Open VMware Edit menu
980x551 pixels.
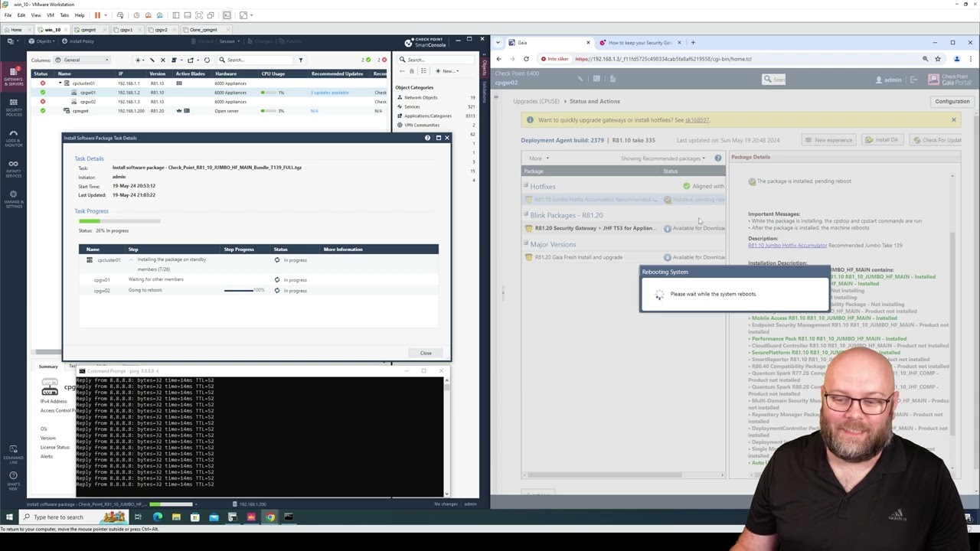pos(21,15)
